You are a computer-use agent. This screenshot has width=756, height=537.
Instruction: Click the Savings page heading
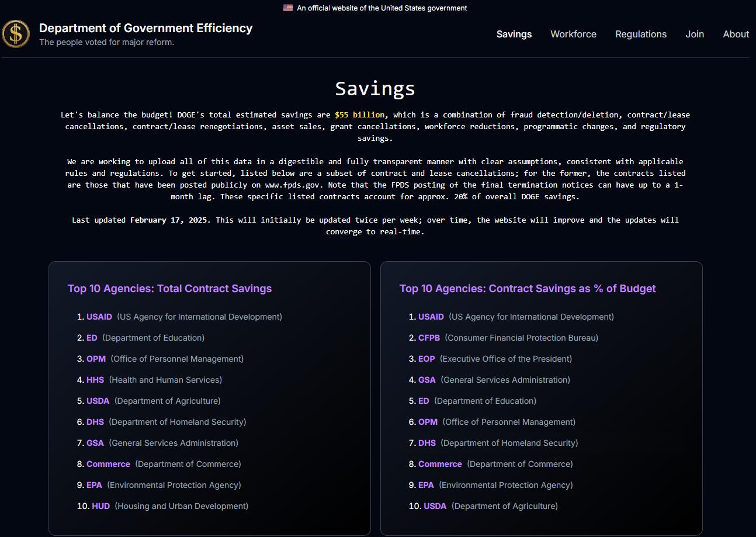[375, 89]
